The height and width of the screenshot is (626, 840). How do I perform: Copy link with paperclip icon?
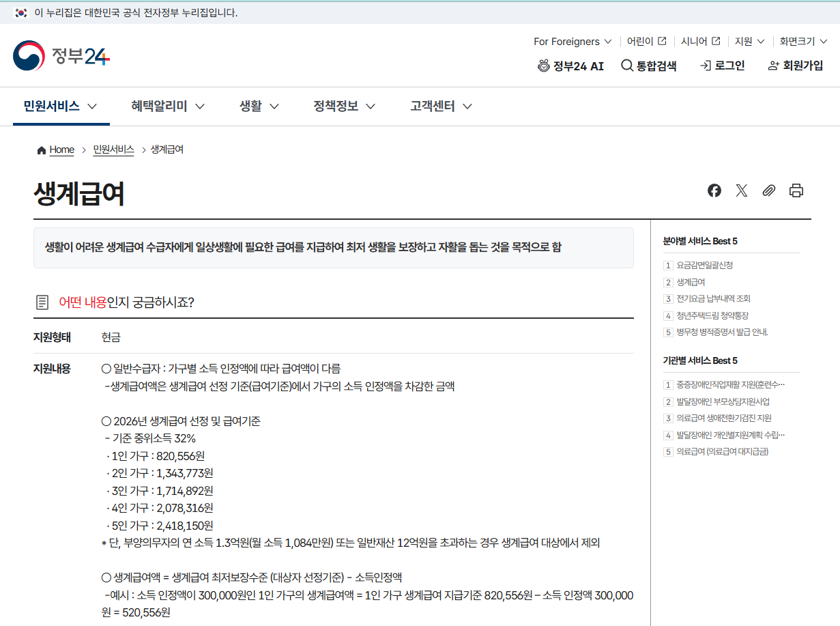[x=769, y=190]
